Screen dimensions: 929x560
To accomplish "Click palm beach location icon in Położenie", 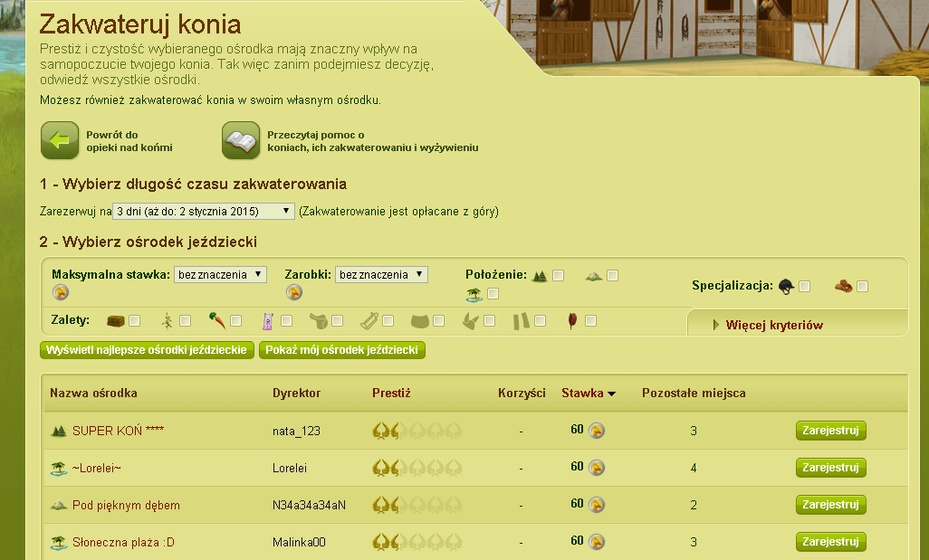I will [x=474, y=294].
